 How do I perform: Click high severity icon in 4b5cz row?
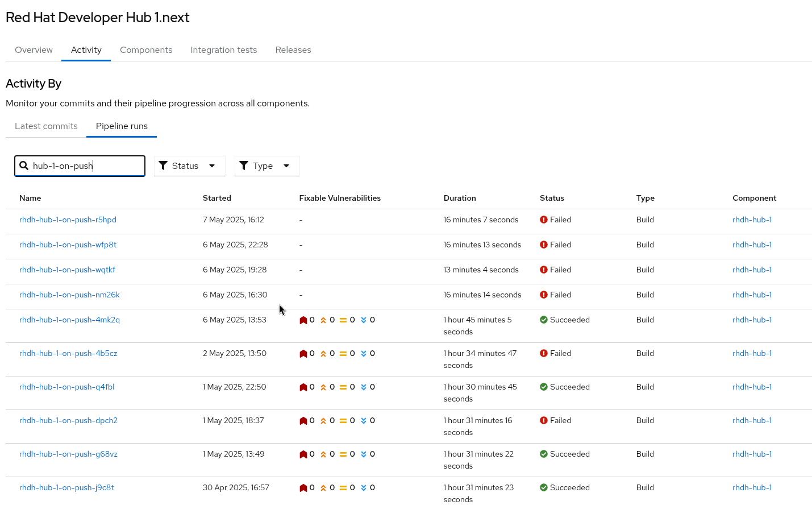click(323, 354)
